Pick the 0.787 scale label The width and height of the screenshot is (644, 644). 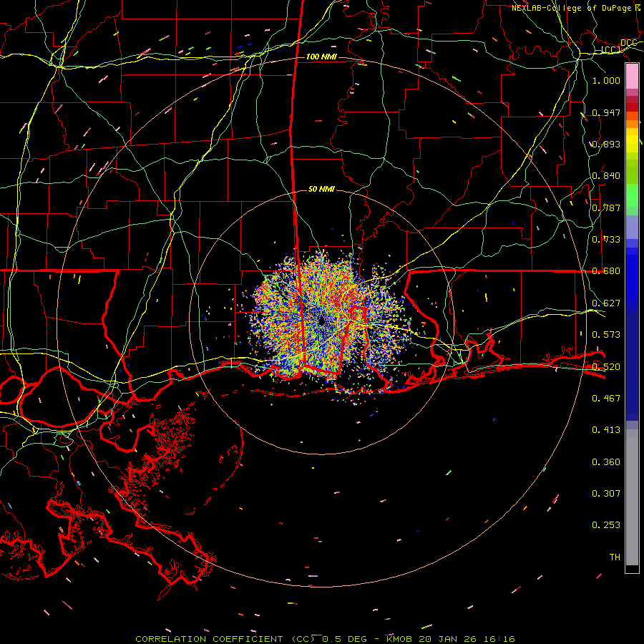point(606,208)
